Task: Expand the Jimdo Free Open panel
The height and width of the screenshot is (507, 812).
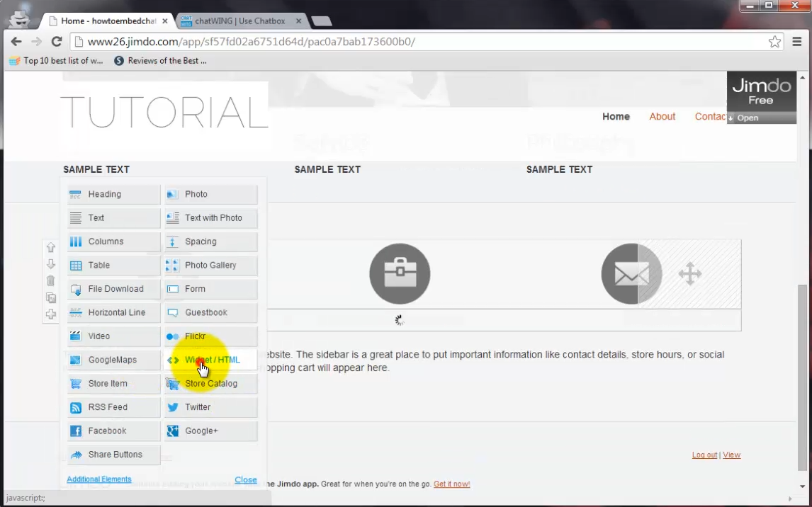Action: click(761, 118)
